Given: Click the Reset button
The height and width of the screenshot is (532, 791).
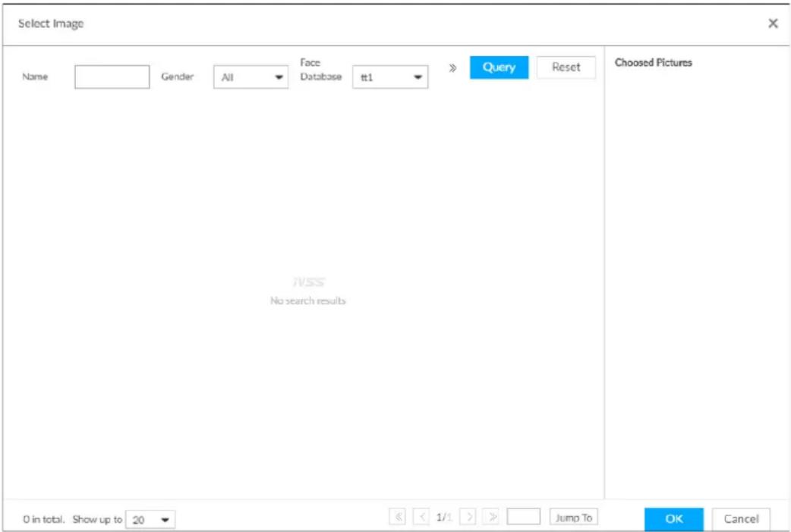Looking at the screenshot, I should coord(566,68).
